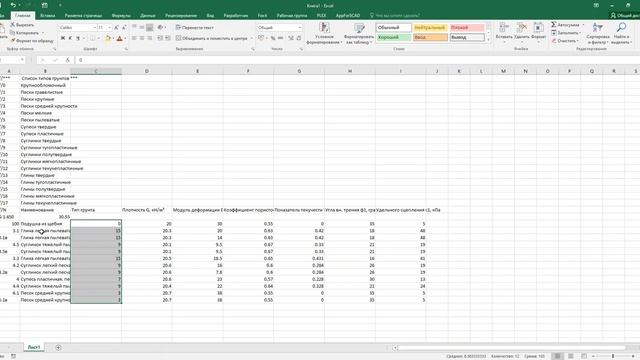
Task: Click the borders icon
Action: (93, 38)
